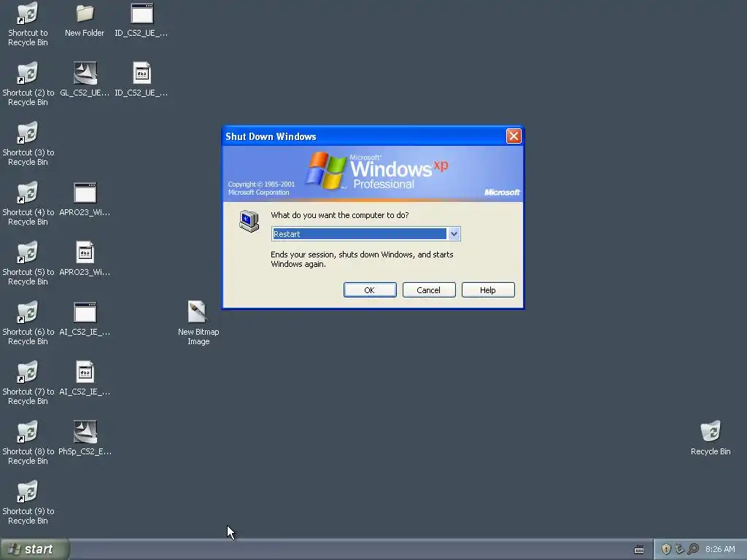This screenshot has width=747, height=560.
Task: Select ID_CS2_UE settings document icon
Action: [142, 79]
